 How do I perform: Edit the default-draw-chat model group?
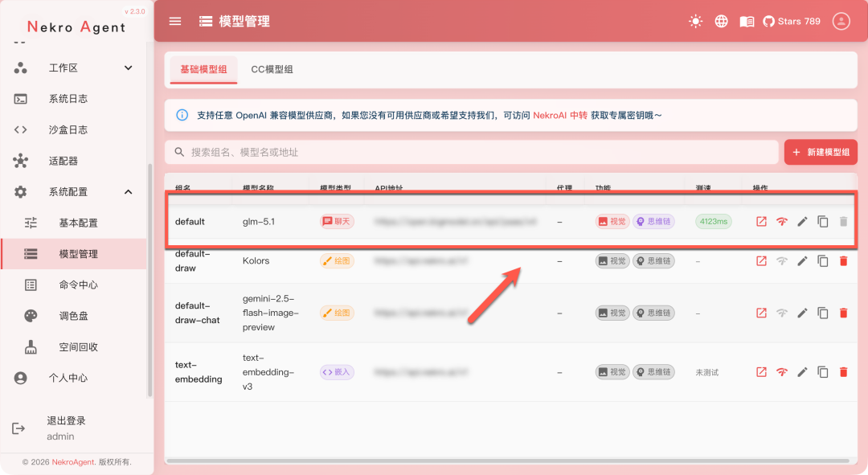pyautogui.click(x=802, y=313)
